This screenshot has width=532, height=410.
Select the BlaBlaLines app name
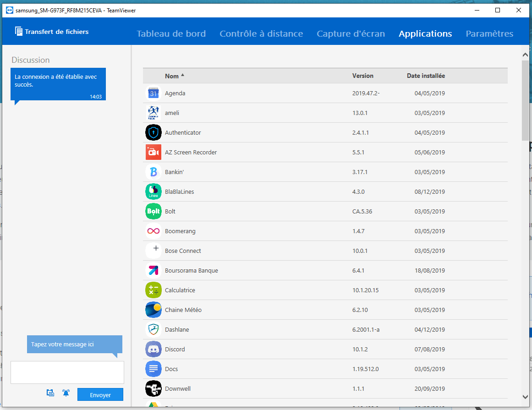click(180, 191)
